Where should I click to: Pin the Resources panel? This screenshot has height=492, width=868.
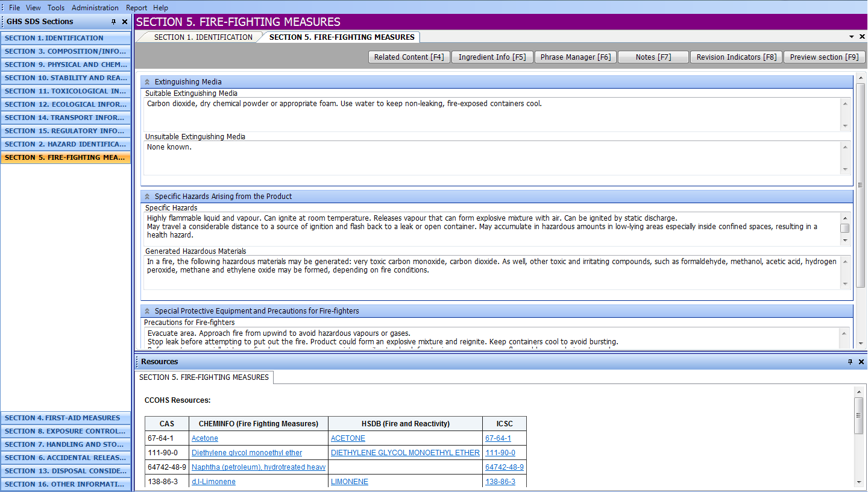click(x=851, y=362)
